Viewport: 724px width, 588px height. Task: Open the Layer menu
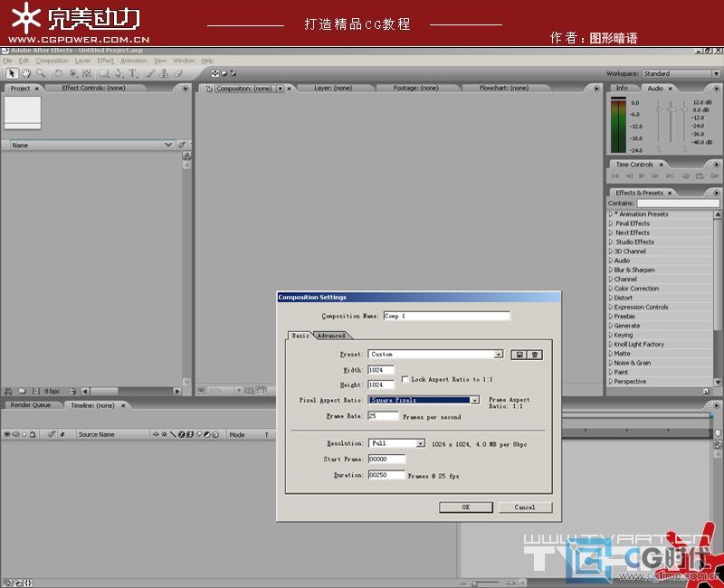(x=82, y=61)
